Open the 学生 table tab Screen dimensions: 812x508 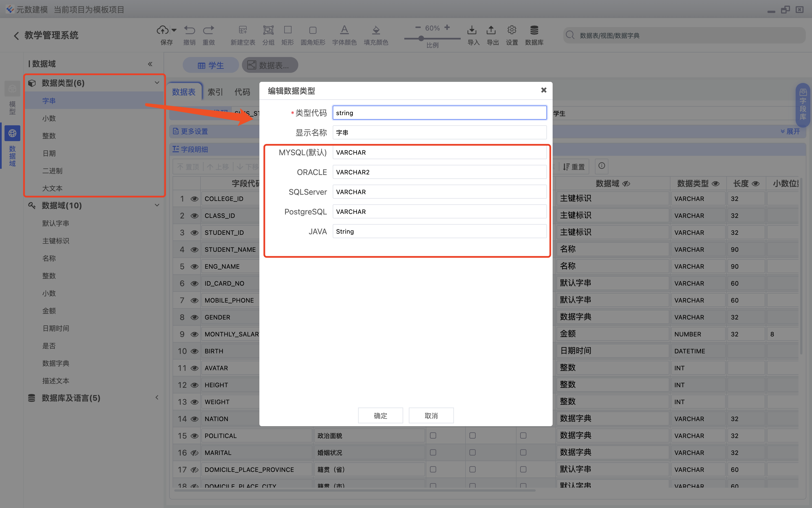[x=211, y=65]
